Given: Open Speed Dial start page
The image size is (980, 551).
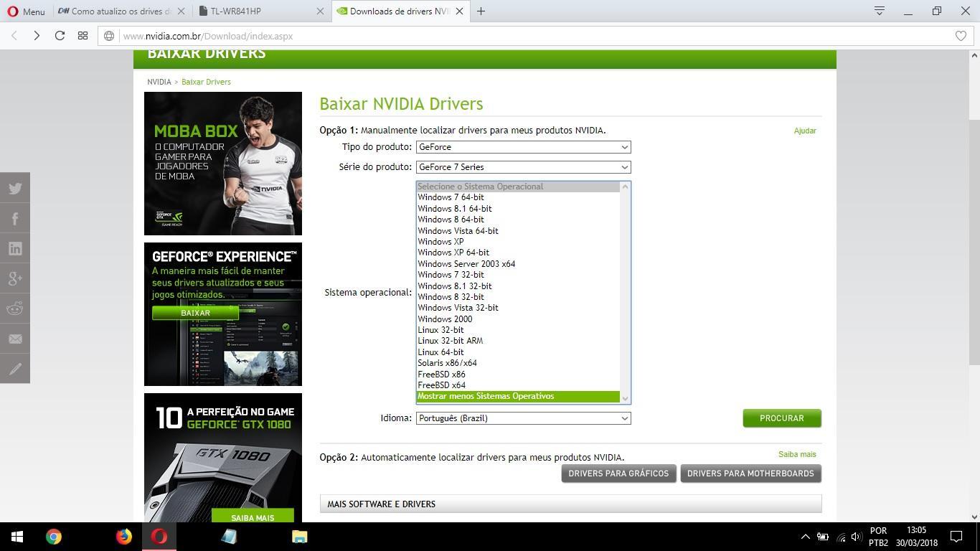Looking at the screenshot, I should click(x=83, y=36).
